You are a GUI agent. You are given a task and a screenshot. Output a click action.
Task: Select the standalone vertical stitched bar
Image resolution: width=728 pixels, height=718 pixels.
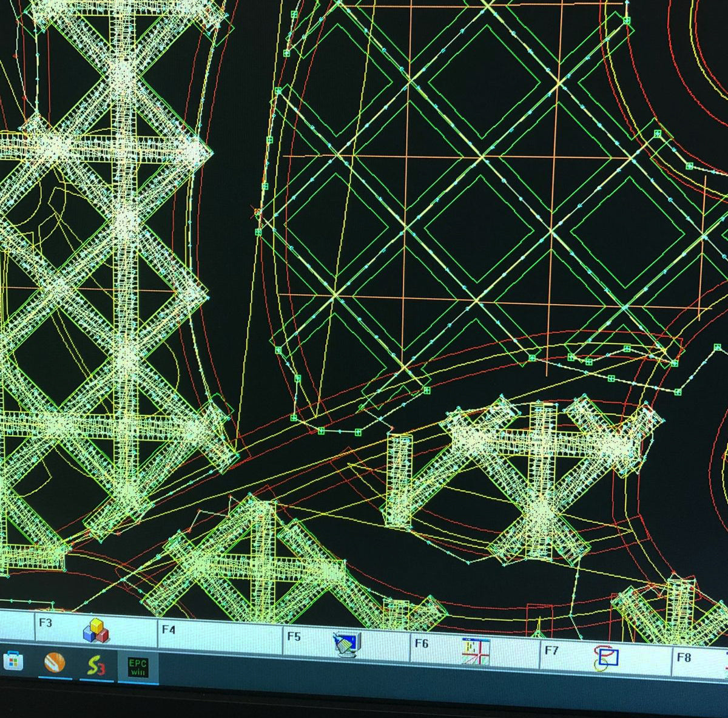399,479
